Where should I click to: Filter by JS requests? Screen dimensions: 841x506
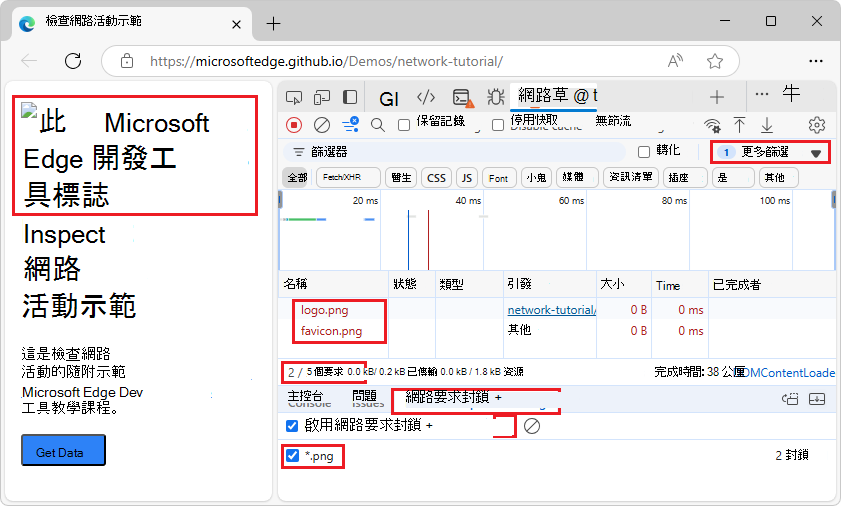click(467, 178)
